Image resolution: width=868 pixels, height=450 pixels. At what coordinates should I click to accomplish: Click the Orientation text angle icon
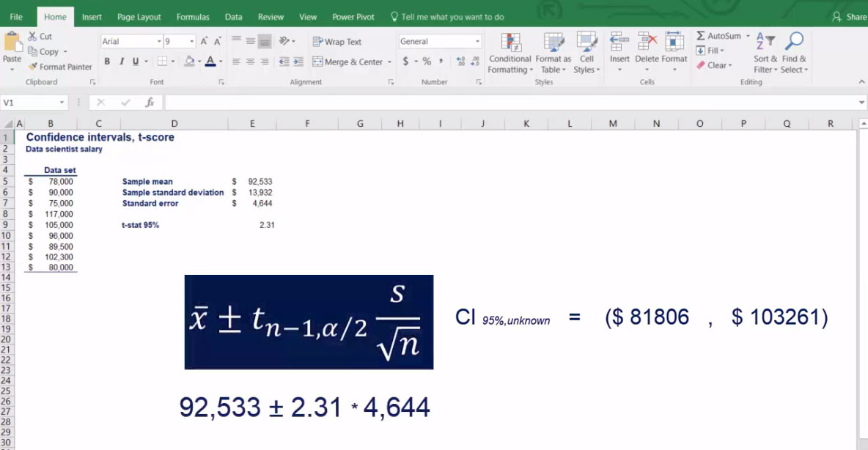coord(284,41)
